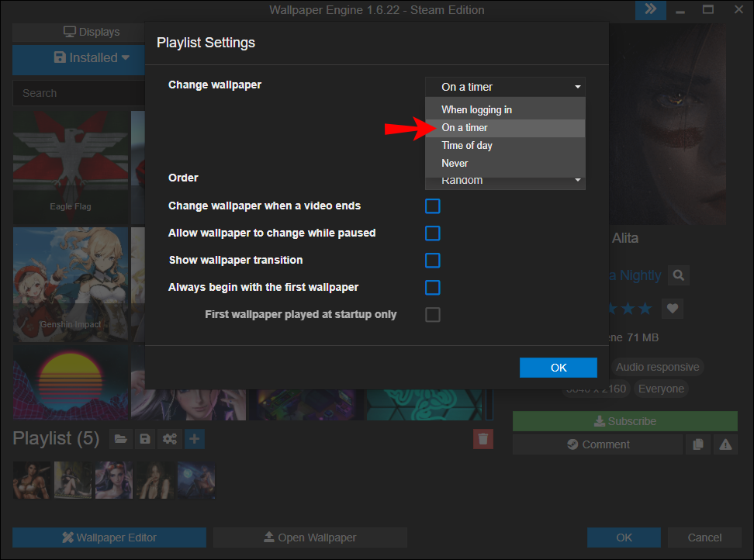754x560 pixels.
Task: Click the Audio responsive tag
Action: pos(657,367)
